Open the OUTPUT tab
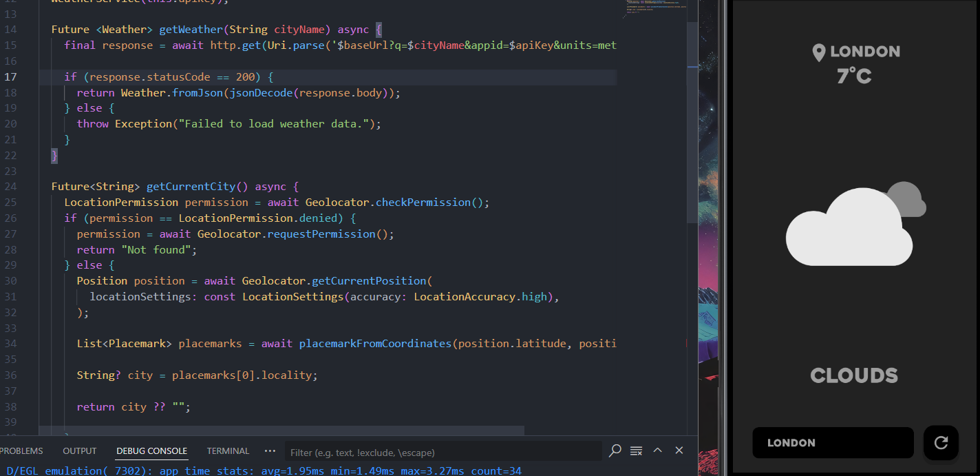Image resolution: width=980 pixels, height=476 pixels. pyautogui.click(x=80, y=451)
